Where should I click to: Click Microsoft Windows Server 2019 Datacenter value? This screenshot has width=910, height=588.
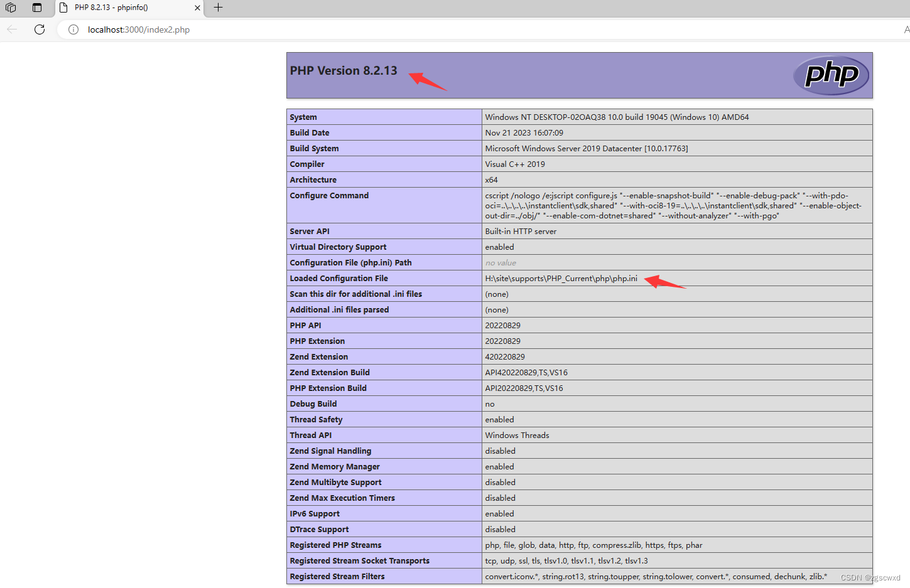click(587, 149)
